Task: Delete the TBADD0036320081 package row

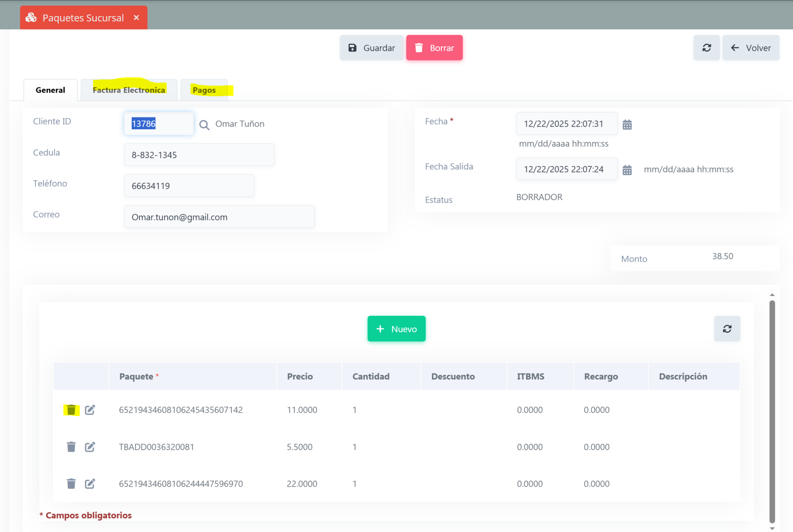Action: point(71,447)
